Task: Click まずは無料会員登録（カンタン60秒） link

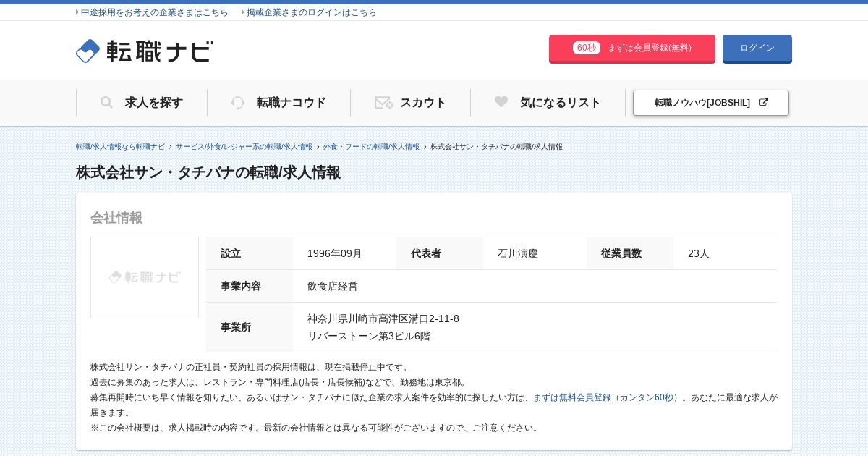Action: [607, 397]
